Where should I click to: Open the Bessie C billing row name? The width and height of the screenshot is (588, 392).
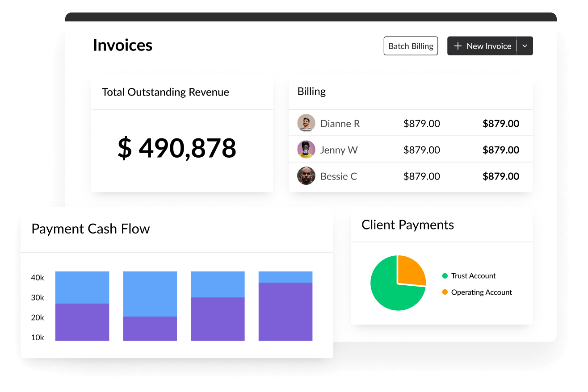[338, 176]
